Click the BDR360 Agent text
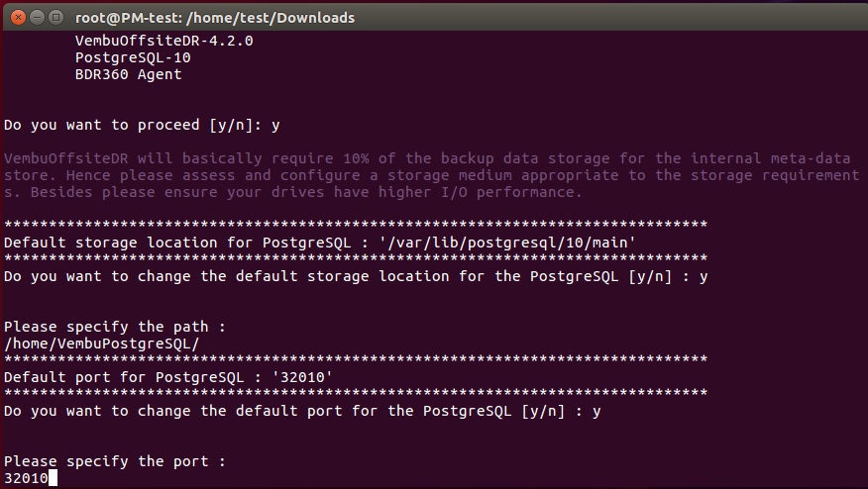Viewport: 868px width, 489px height. tap(129, 74)
